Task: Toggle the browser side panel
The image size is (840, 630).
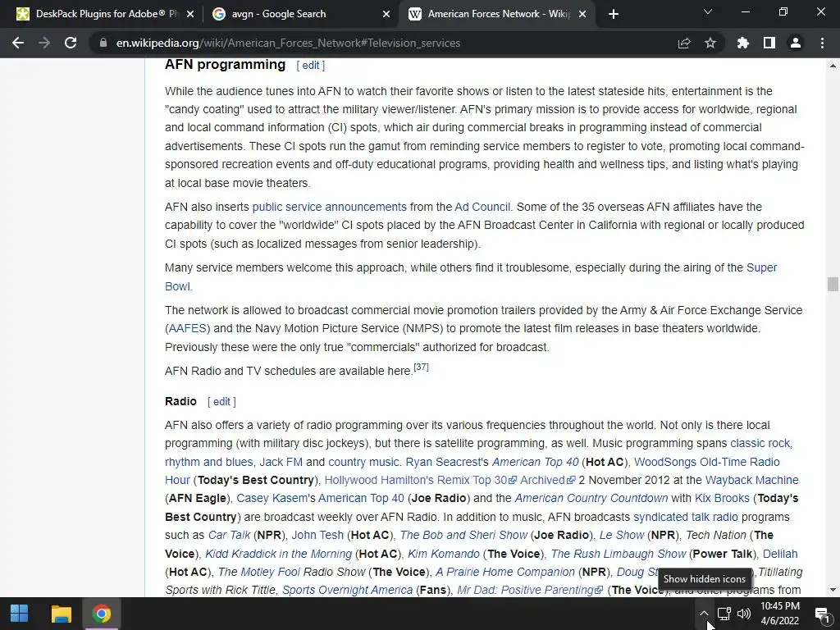Action: click(769, 43)
